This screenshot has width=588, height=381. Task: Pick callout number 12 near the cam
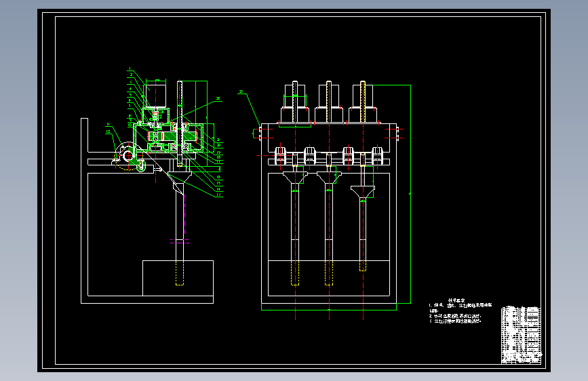(109, 132)
